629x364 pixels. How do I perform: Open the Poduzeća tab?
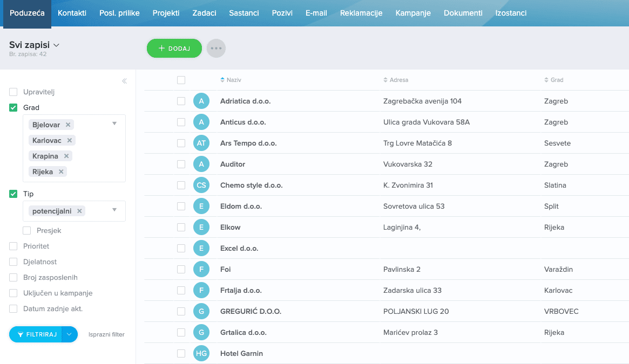[x=28, y=13]
